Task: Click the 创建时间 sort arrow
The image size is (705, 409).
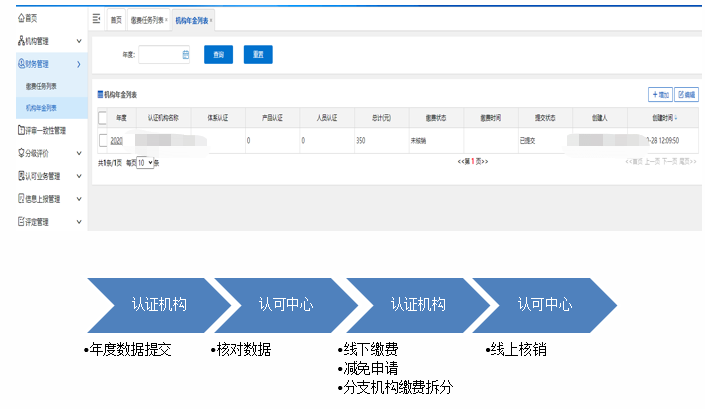Action: 676,118
